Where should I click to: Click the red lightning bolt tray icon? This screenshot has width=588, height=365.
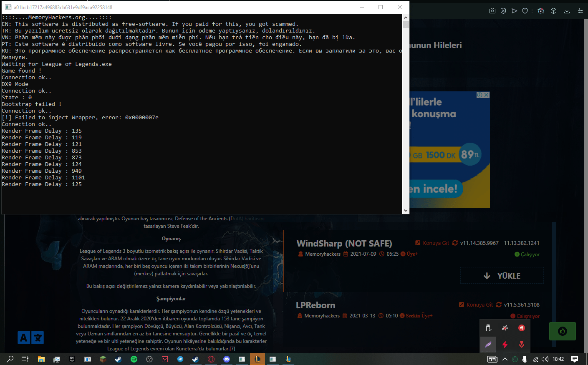505,345
